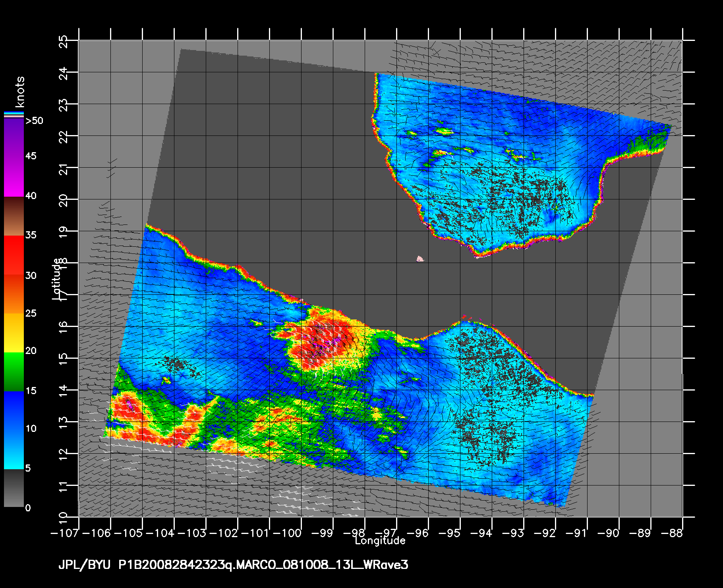
Task: Click longitude tick label '-96'
Action: (418, 533)
